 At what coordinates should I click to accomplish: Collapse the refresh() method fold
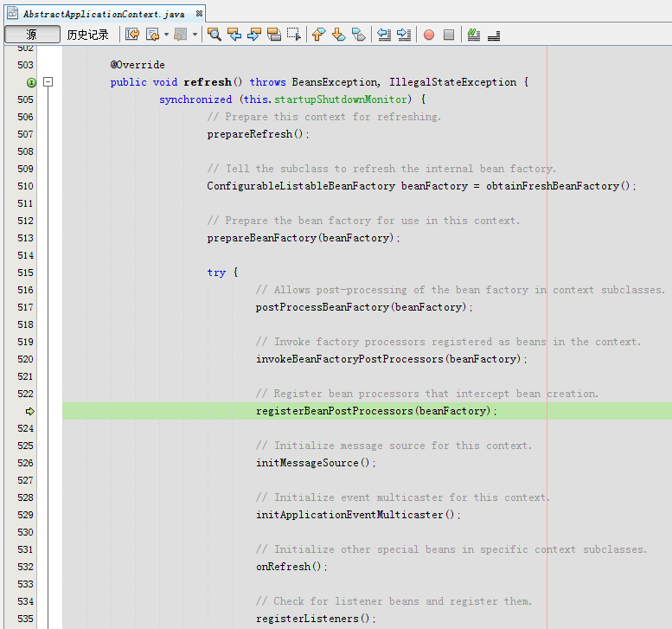coord(48,82)
